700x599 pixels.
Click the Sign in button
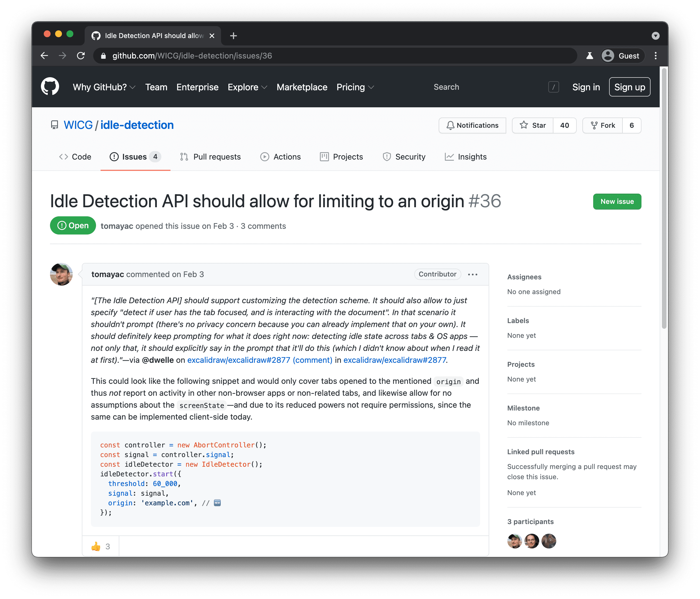click(x=585, y=87)
